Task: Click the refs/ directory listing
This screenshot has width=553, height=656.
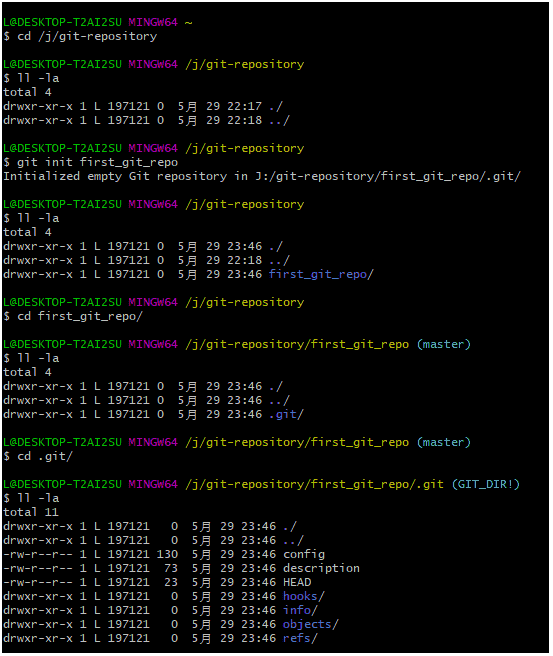Action: (x=300, y=638)
